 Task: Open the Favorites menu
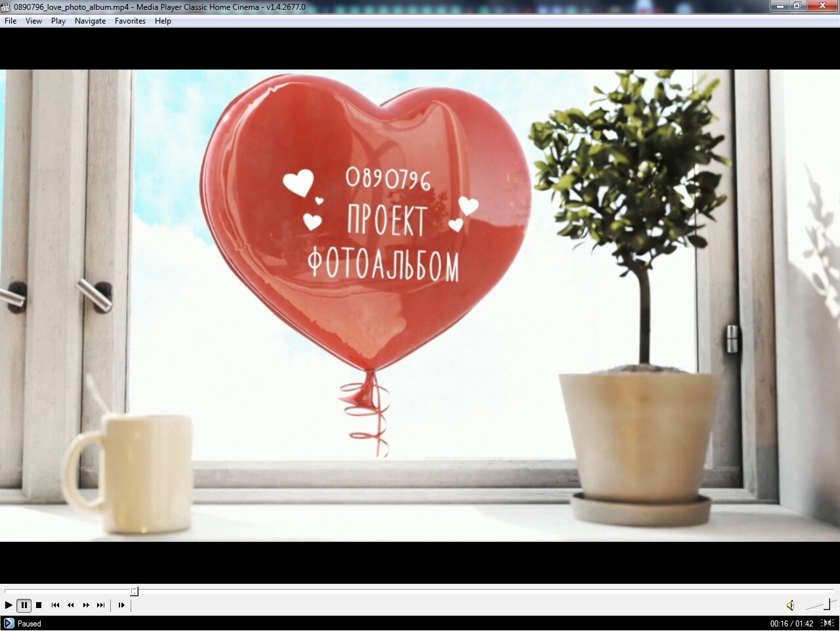tap(130, 21)
